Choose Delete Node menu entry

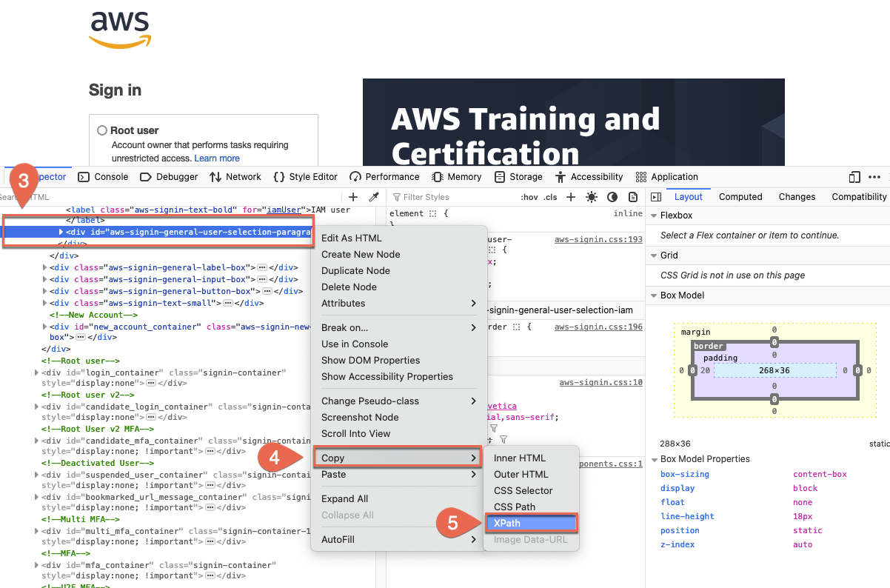pos(399,287)
